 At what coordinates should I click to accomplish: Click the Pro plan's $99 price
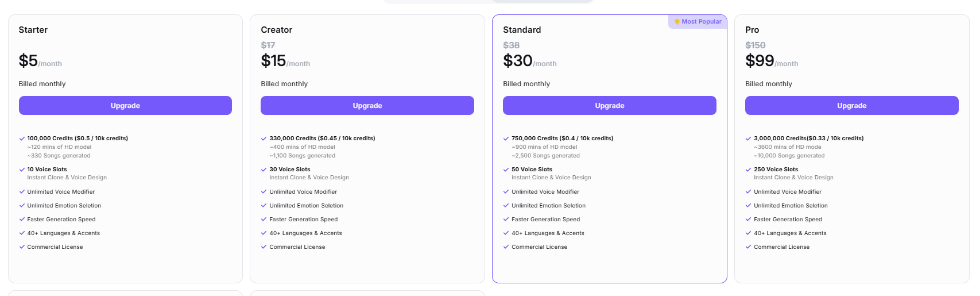760,61
